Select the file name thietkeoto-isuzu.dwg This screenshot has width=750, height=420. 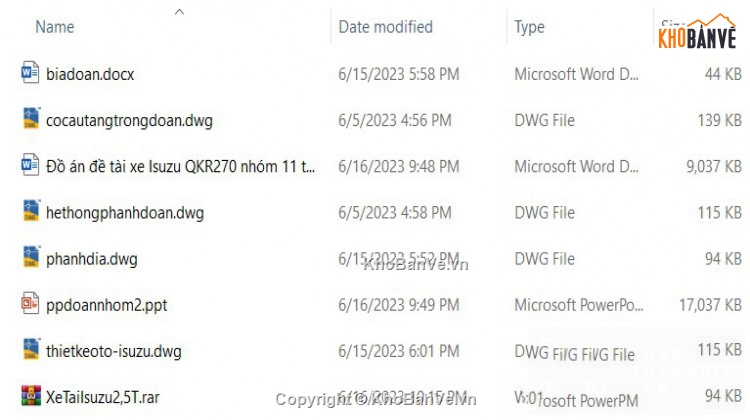point(114,352)
